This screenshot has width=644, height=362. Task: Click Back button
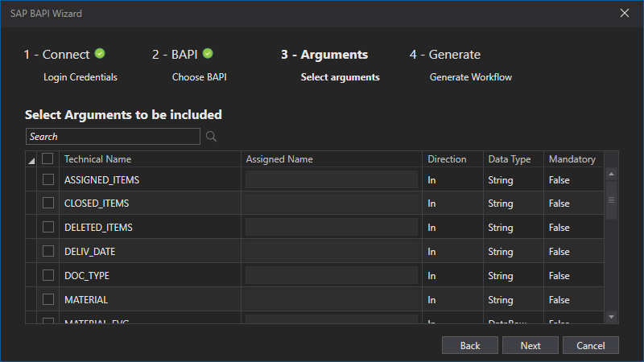point(470,345)
